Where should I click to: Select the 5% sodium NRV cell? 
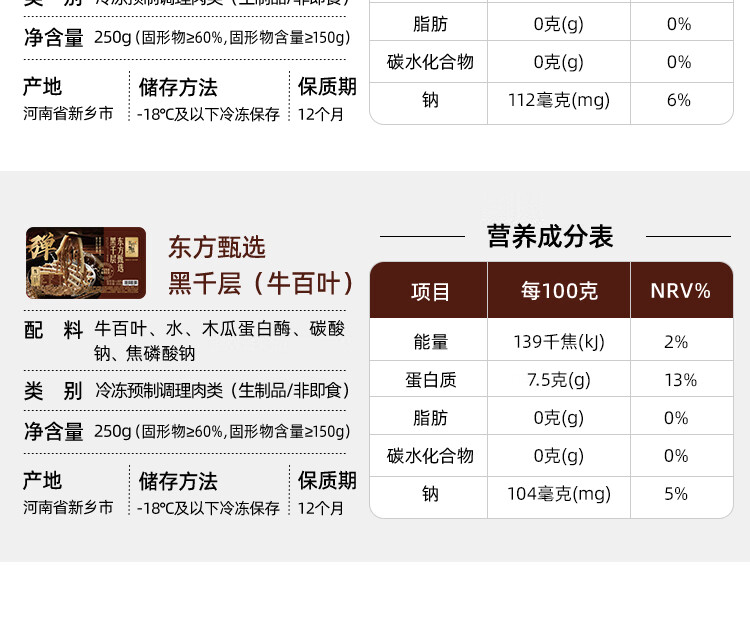(x=676, y=494)
